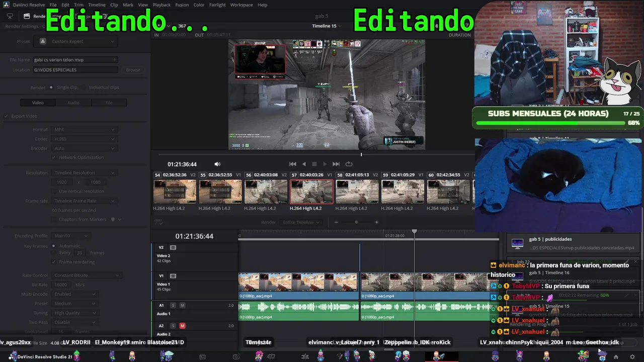Open the File menu
This screenshot has width=644, height=362.
[53, 5]
